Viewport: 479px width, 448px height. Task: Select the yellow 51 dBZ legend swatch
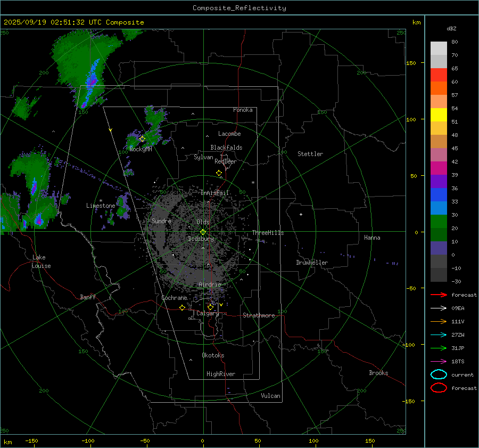coord(439,115)
